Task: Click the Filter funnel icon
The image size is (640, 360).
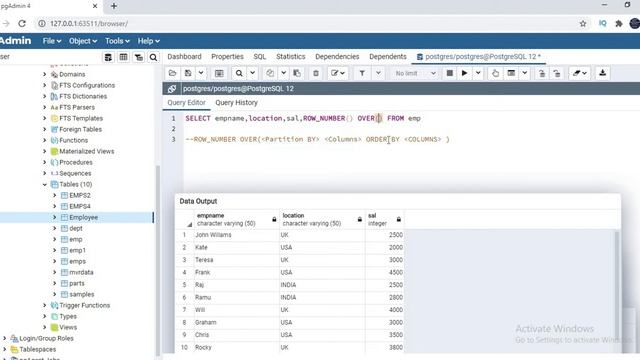Action: (362, 73)
